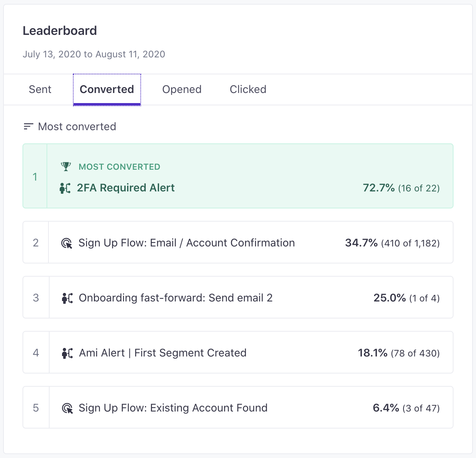Click the date range July 13, 2020 to August 11, 2020
This screenshot has height=458, width=476.
[x=94, y=54]
